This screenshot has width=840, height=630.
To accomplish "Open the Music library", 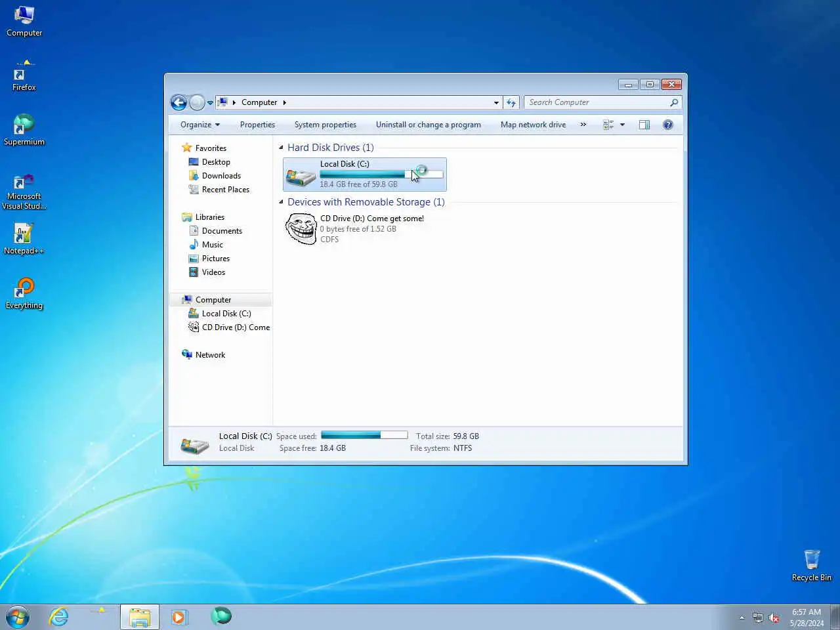I will pyautogui.click(x=213, y=245).
